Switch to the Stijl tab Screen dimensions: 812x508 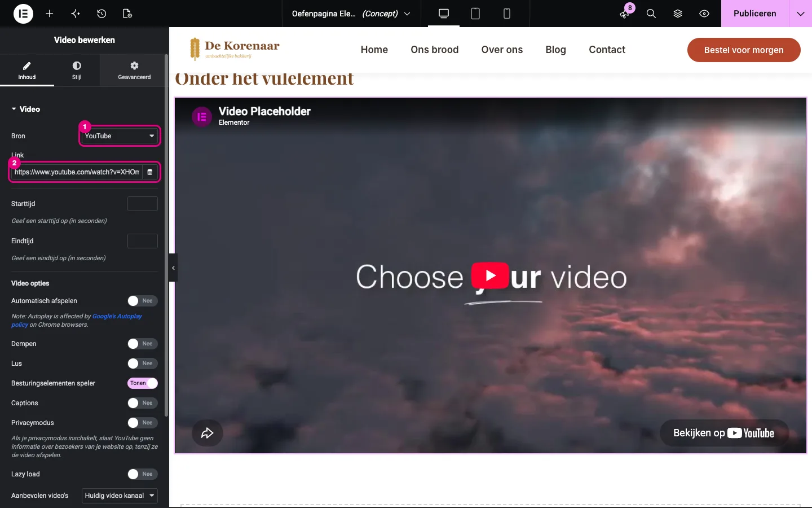coord(77,70)
